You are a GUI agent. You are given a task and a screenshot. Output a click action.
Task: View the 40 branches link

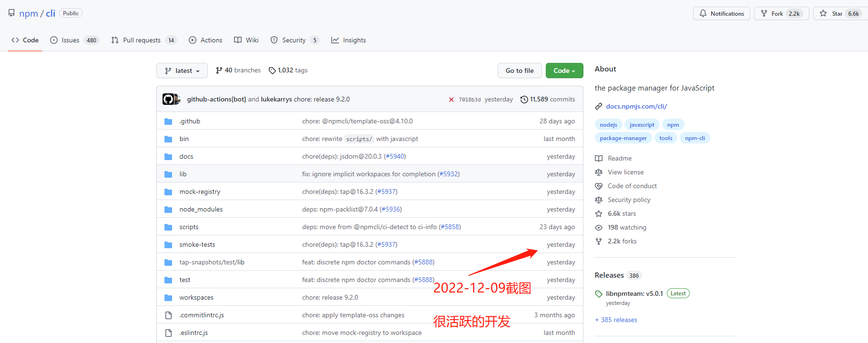pyautogui.click(x=238, y=71)
